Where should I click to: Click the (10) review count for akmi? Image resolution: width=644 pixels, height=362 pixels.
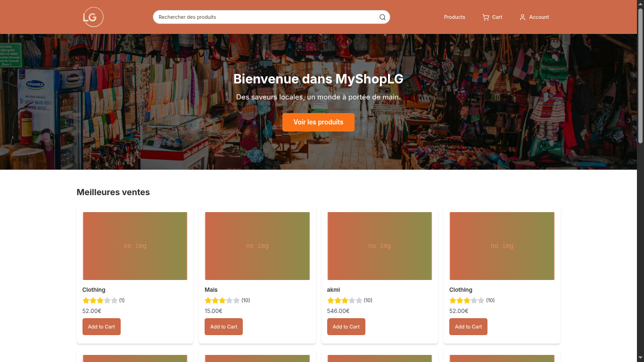coord(368,300)
